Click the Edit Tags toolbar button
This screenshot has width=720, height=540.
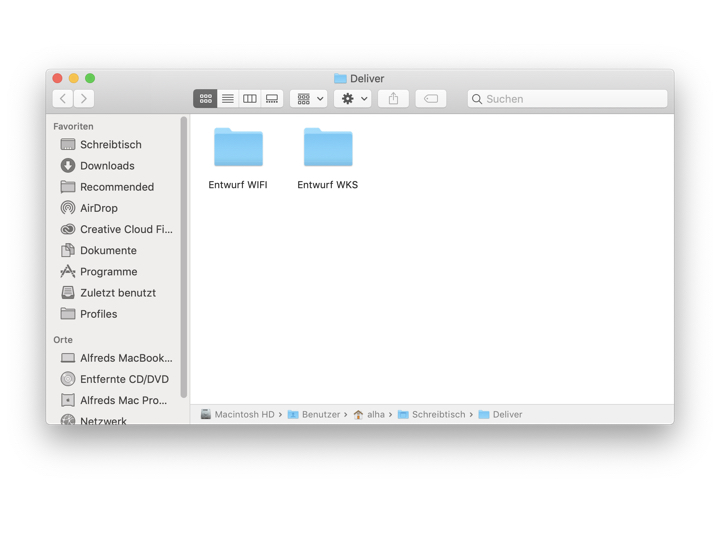coord(431,99)
